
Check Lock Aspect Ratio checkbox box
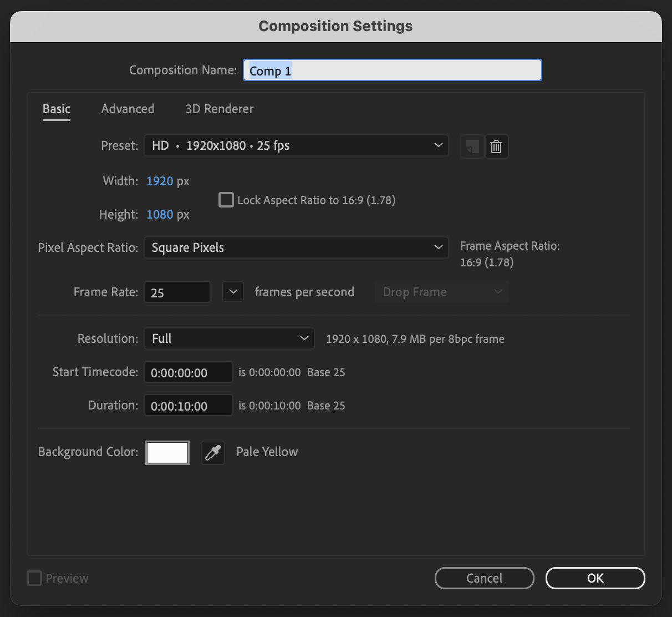pyautogui.click(x=226, y=200)
